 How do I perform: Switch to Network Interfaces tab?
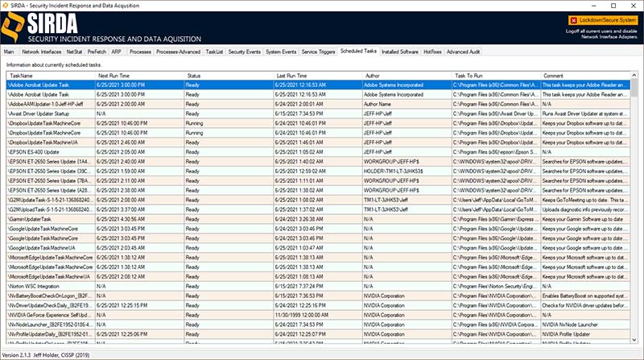pos(42,52)
